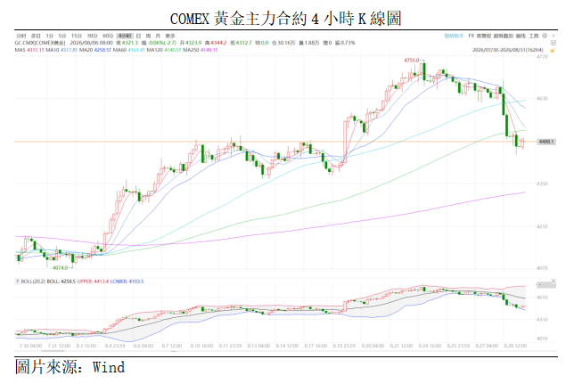574x392 pixels.
Task: Click the MA250 value 4149.1
Action: coord(209,50)
